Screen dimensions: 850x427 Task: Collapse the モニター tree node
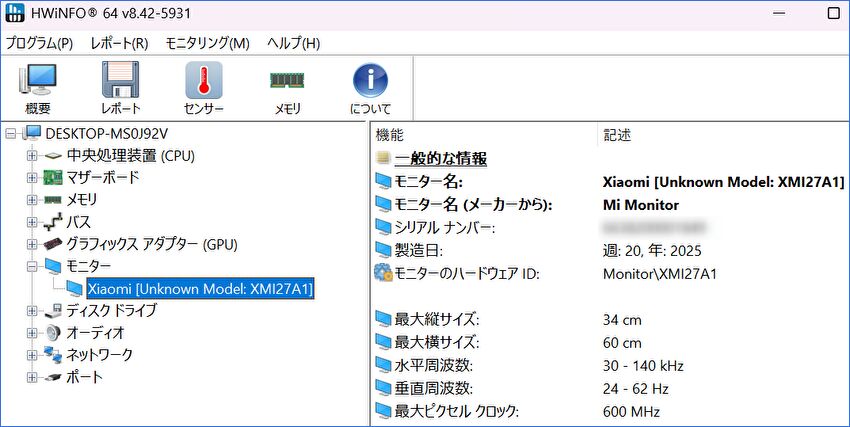pos(32,266)
